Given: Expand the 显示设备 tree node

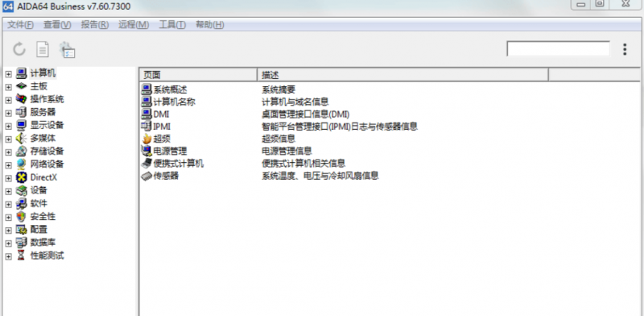Looking at the screenshot, I should pyautogui.click(x=8, y=126).
